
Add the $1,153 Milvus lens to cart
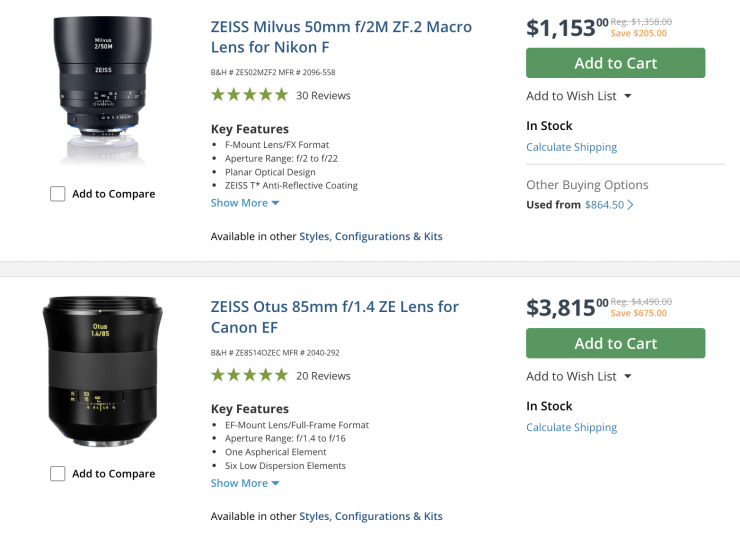point(615,63)
